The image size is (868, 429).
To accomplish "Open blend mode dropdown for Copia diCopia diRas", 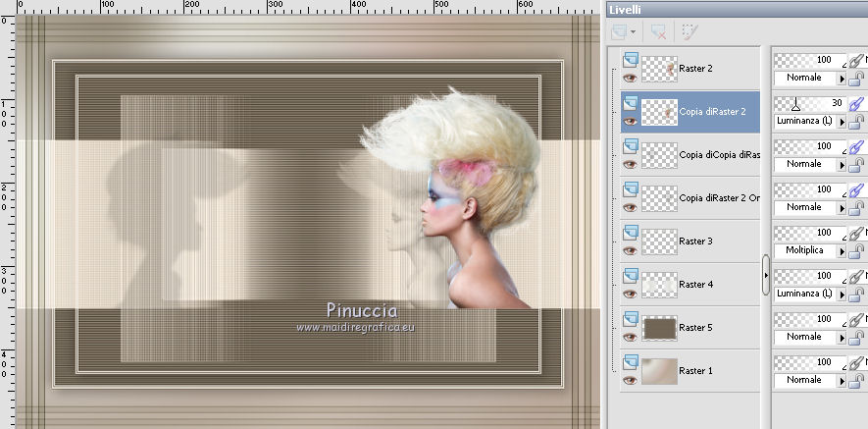I will pyautogui.click(x=810, y=165).
